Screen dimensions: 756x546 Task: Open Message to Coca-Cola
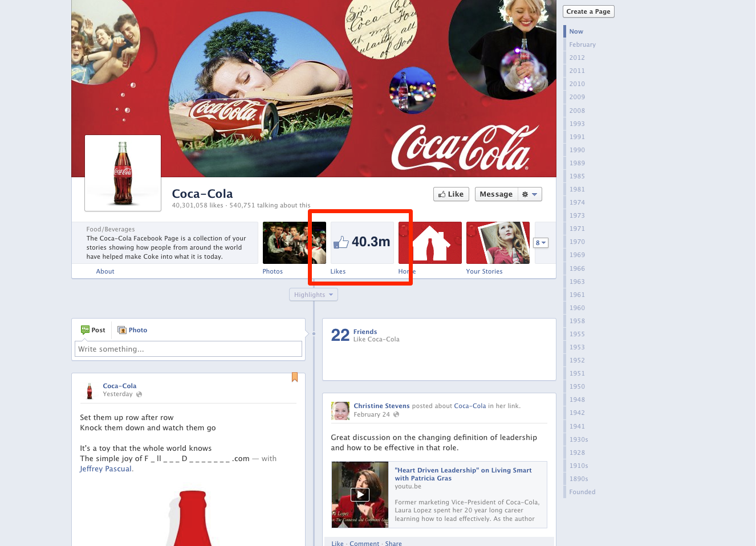[496, 194]
